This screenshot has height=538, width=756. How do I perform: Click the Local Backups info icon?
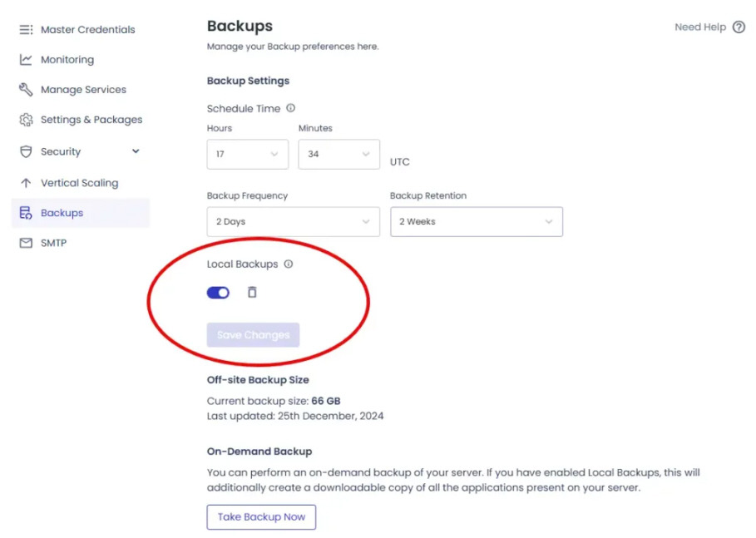click(289, 264)
